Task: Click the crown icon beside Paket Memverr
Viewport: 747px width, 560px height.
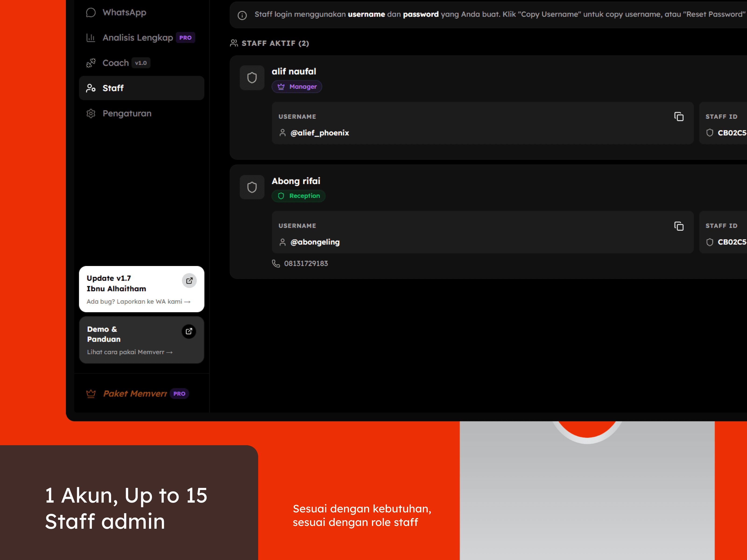Action: point(91,394)
